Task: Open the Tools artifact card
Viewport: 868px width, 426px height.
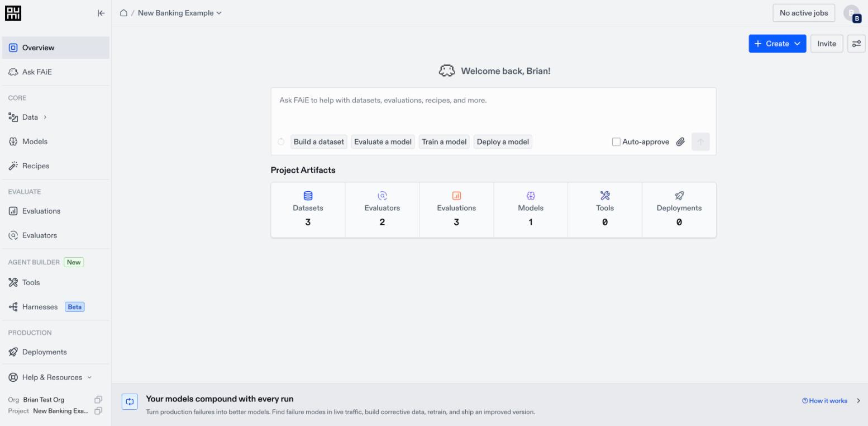Action: pyautogui.click(x=605, y=210)
